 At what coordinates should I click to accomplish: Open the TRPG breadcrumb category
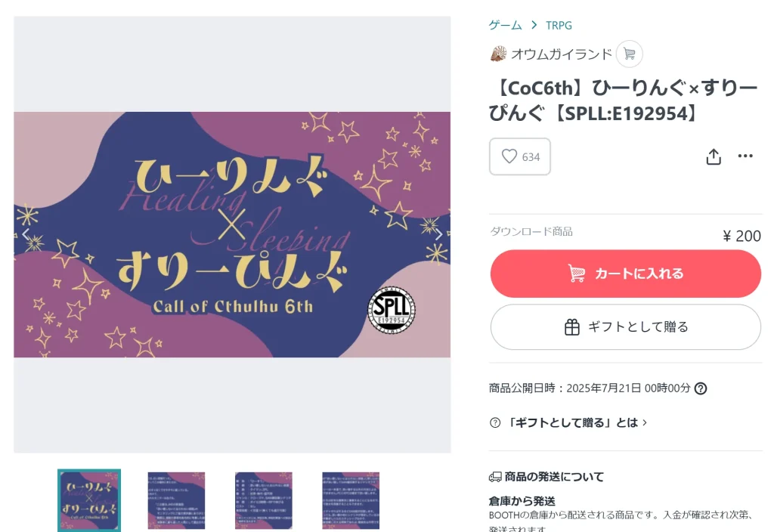pyautogui.click(x=559, y=25)
